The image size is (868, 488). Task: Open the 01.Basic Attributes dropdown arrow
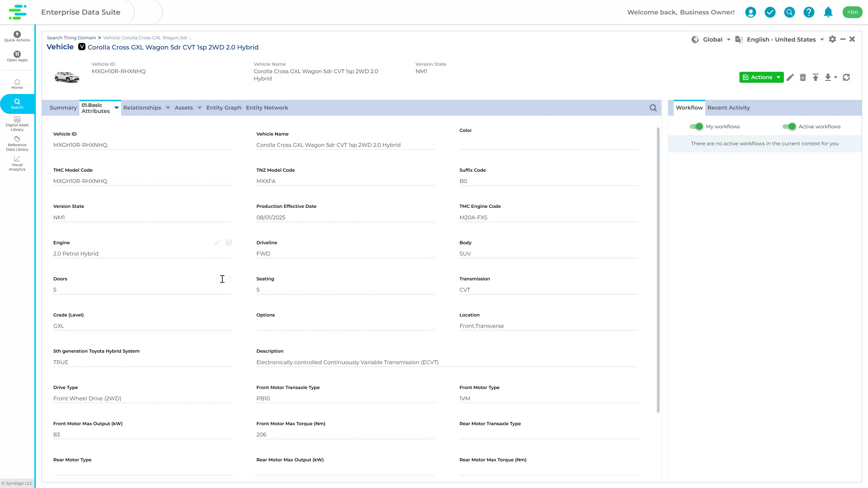(116, 108)
